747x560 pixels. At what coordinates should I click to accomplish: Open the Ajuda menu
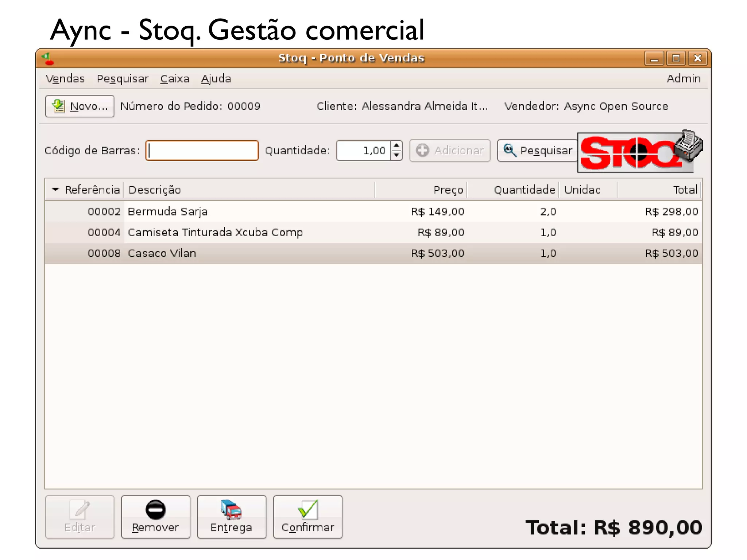[216, 79]
